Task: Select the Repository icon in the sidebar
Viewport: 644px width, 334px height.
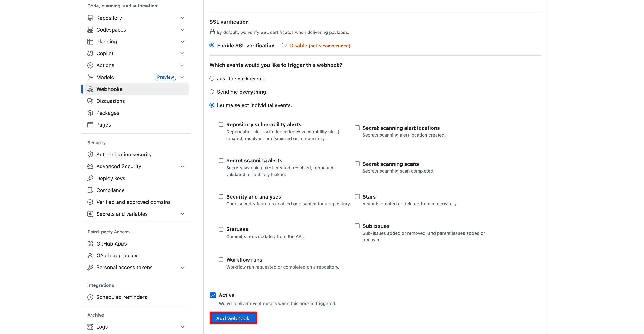Action: tap(90, 17)
